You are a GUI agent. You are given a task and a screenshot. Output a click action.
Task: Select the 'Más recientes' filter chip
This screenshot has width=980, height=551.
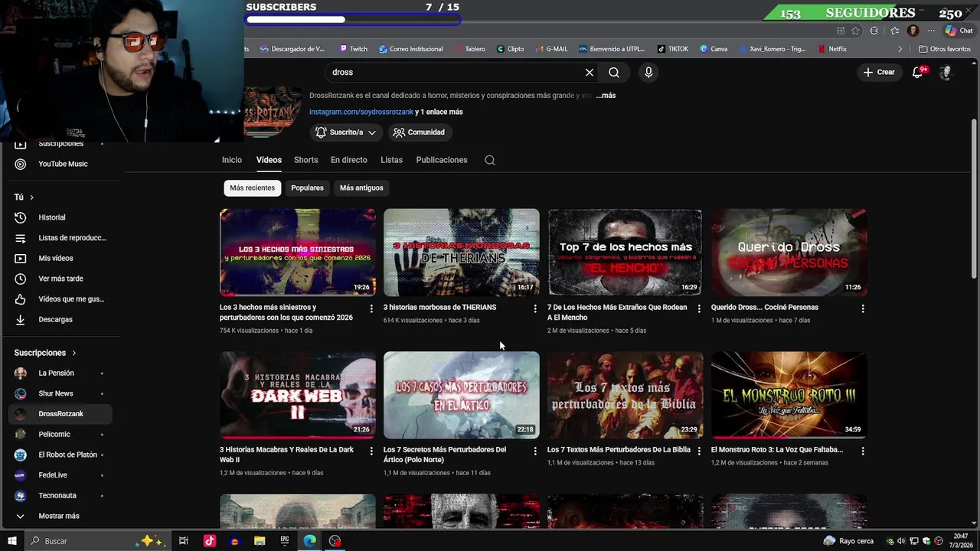(x=252, y=187)
